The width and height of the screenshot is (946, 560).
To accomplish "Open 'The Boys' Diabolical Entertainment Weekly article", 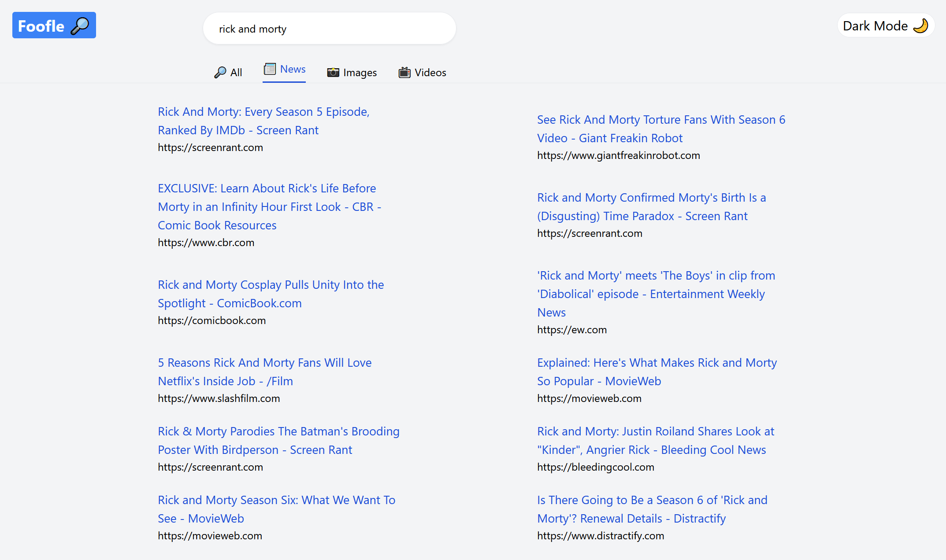I will pyautogui.click(x=656, y=294).
